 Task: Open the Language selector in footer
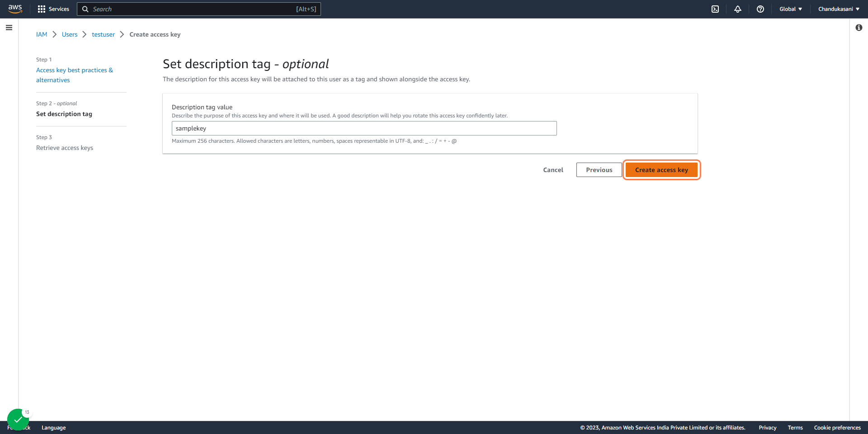54,428
